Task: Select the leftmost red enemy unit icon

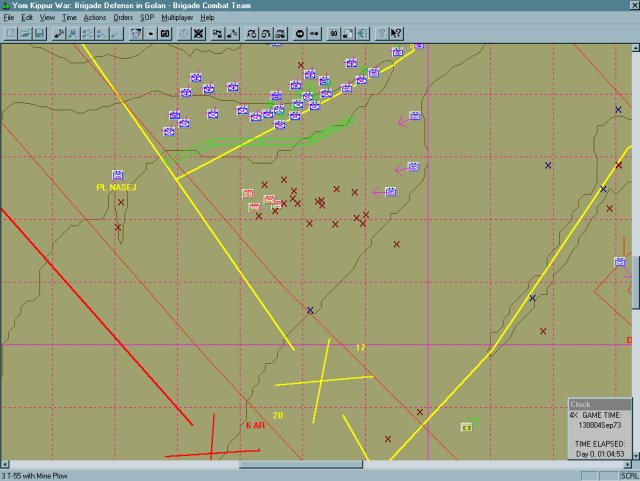Action: [x=248, y=194]
